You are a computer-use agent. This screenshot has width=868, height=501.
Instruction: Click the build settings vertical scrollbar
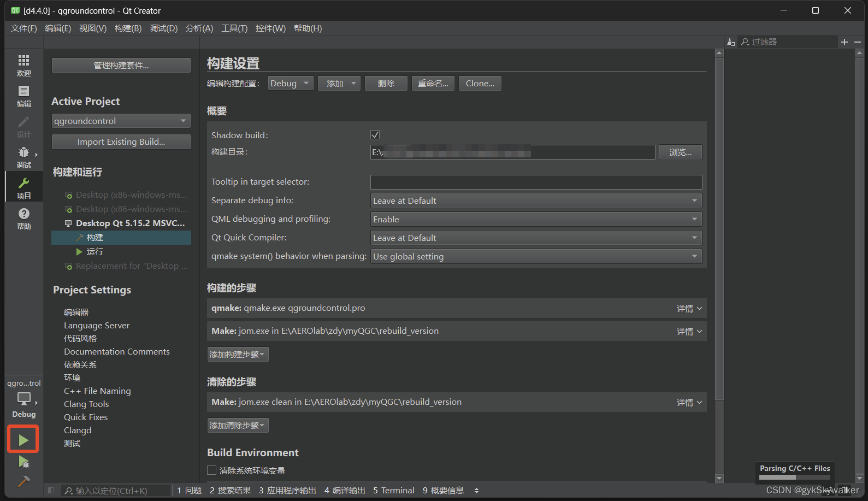coord(719,229)
